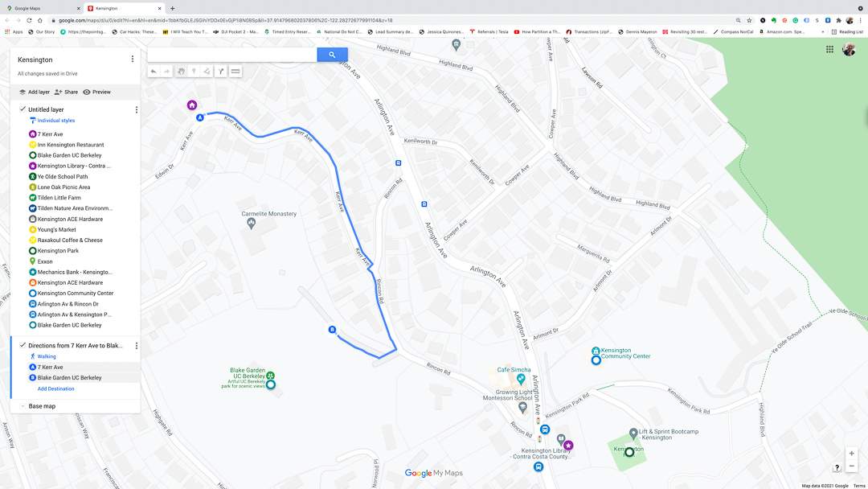The image size is (868, 489).
Task: Click the Undo arrow in map toolbar
Action: pos(154,72)
